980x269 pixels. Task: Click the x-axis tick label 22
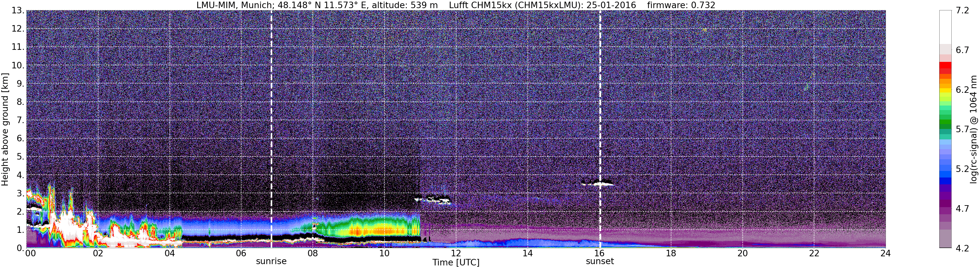click(814, 253)
